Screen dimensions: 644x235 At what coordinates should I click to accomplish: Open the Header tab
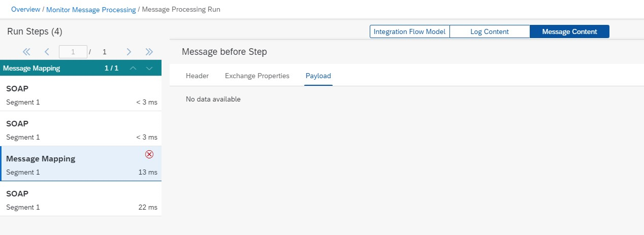pyautogui.click(x=197, y=76)
